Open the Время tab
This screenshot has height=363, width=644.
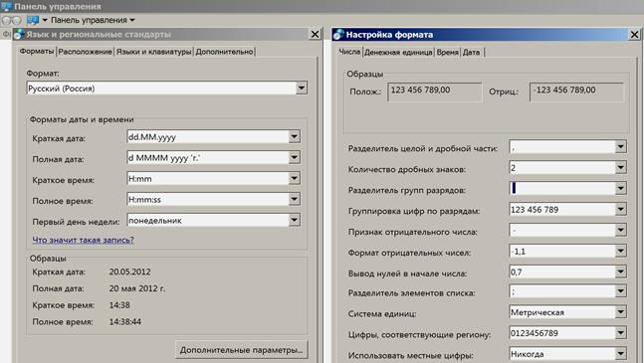447,52
